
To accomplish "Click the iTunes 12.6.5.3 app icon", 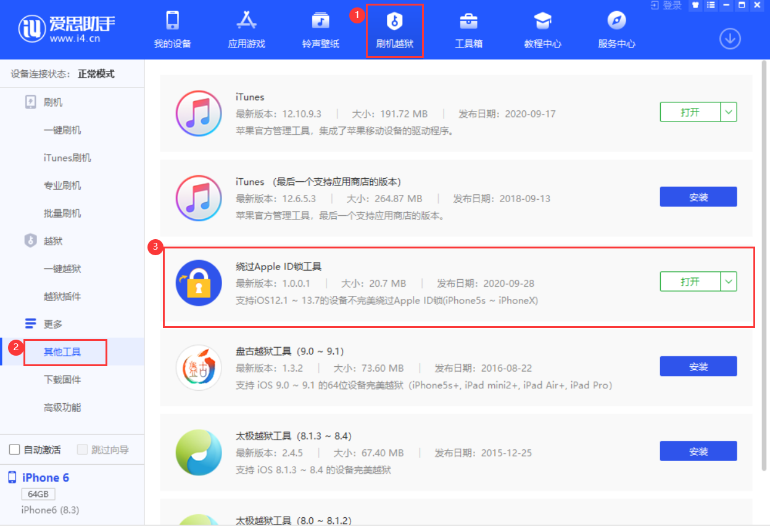I will click(199, 198).
